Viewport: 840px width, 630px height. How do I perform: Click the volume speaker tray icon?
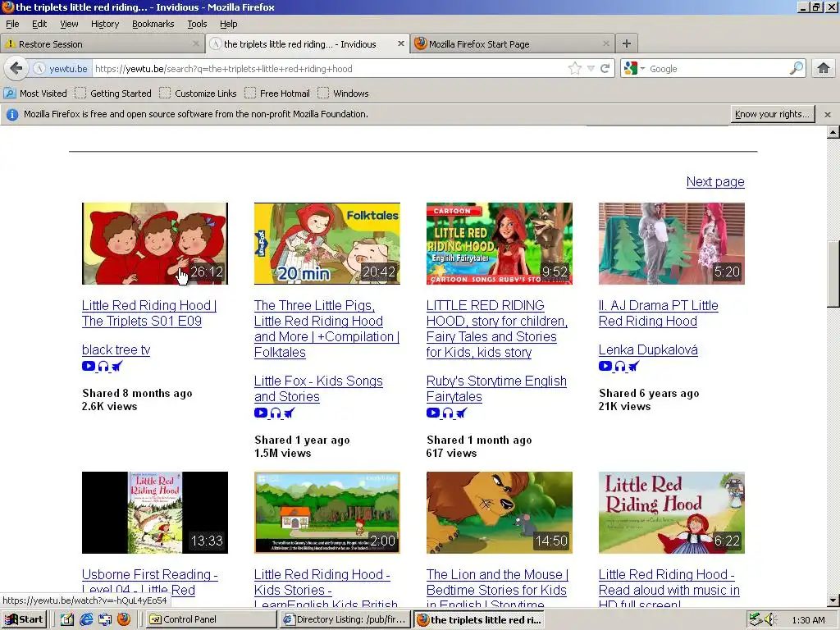click(x=770, y=619)
